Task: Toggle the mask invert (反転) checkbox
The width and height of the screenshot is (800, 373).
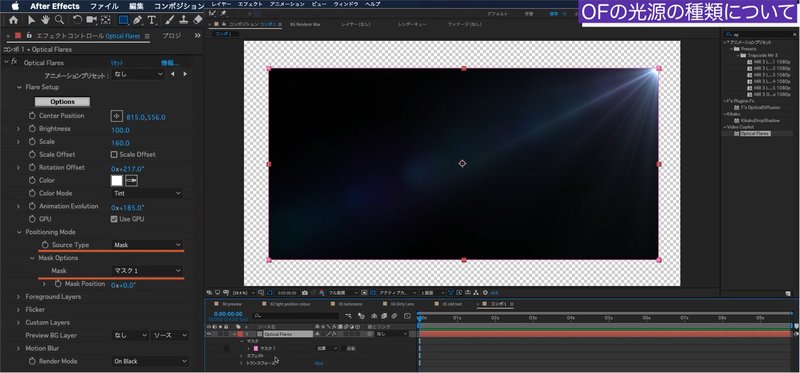Action: coord(343,349)
